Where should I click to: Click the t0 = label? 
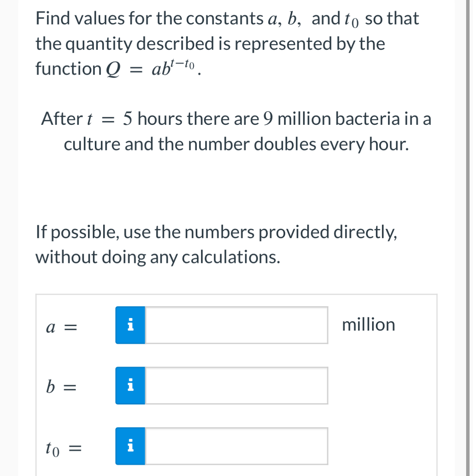tap(64, 449)
